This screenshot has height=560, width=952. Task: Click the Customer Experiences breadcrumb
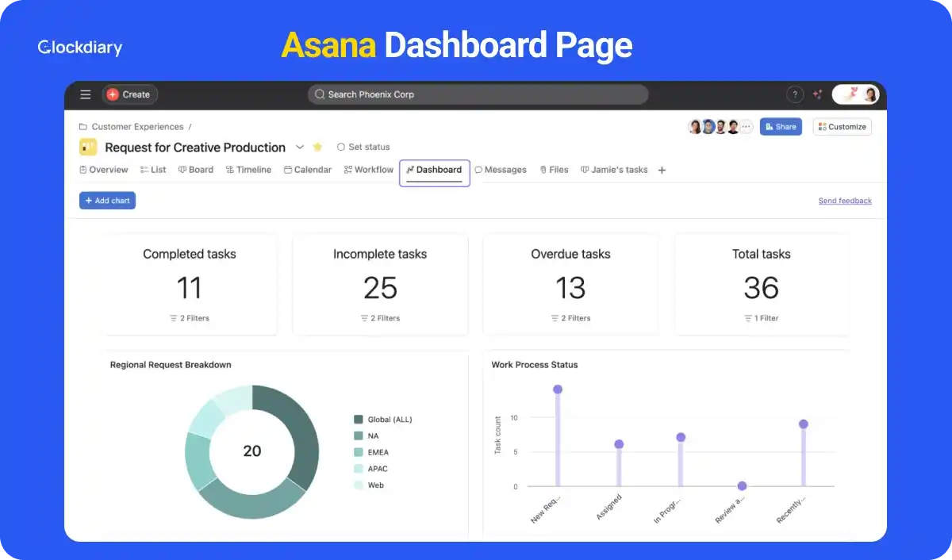[137, 127]
